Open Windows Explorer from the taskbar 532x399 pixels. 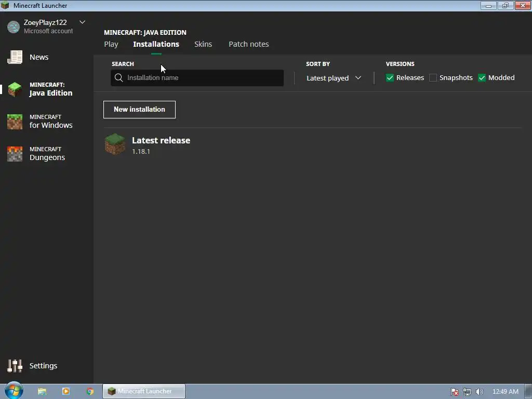click(x=42, y=391)
